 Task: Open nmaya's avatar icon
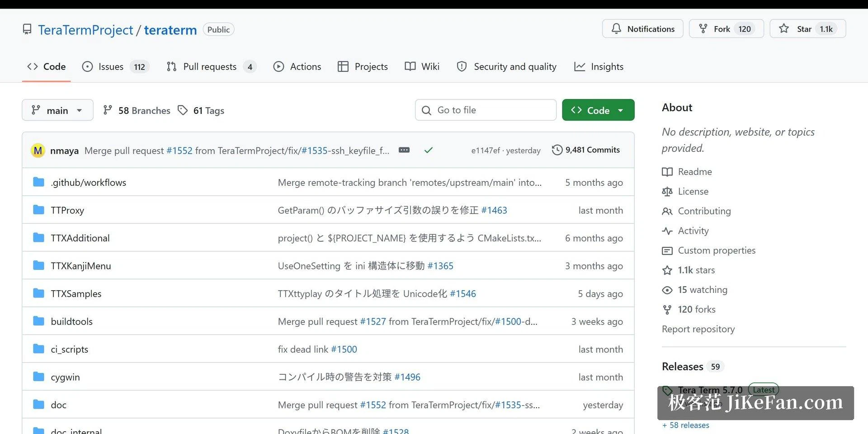coord(38,150)
